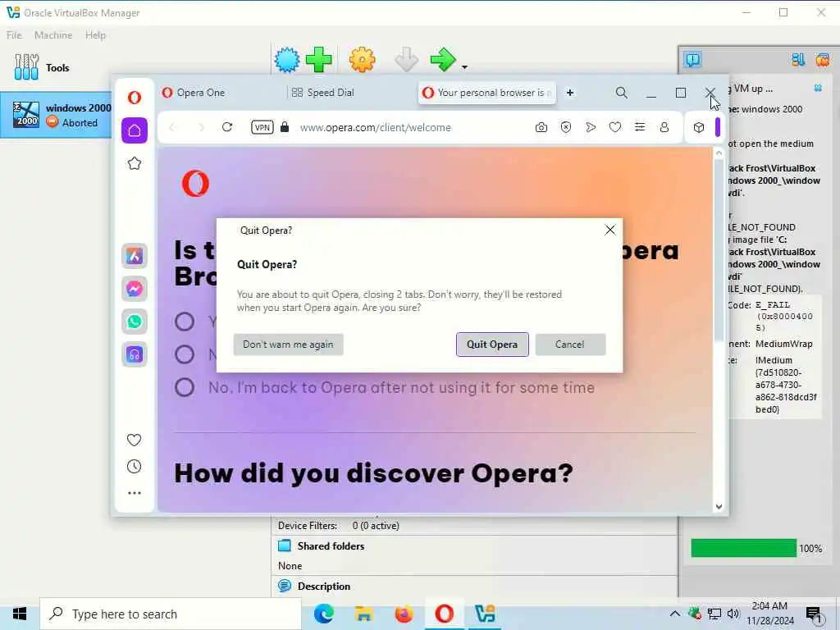Open bookmarks star in Opera sidebar
The image size is (840, 630).
pyautogui.click(x=135, y=163)
